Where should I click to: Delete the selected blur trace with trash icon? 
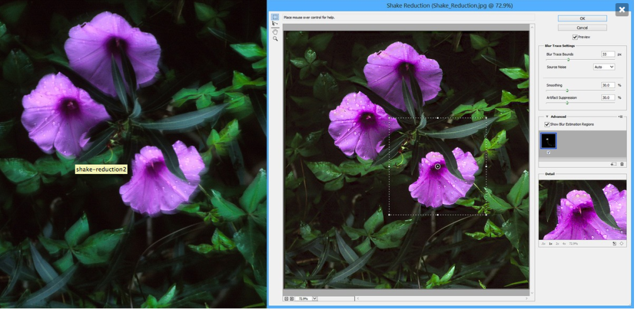622,165
